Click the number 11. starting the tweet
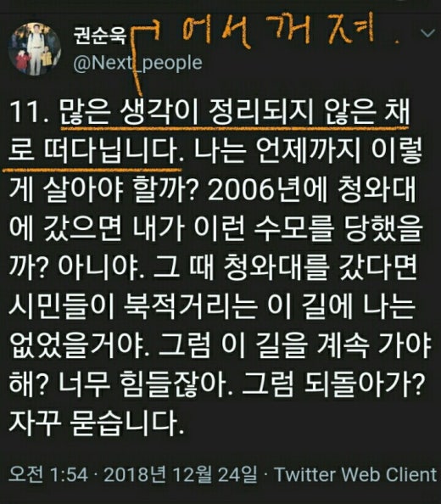 (29, 113)
